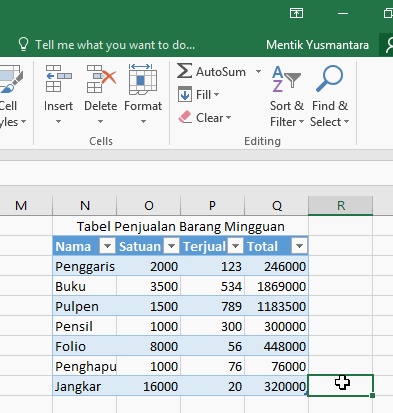This screenshot has height=413, width=393.
Task: Click cell with value 1500
Action: point(148,306)
